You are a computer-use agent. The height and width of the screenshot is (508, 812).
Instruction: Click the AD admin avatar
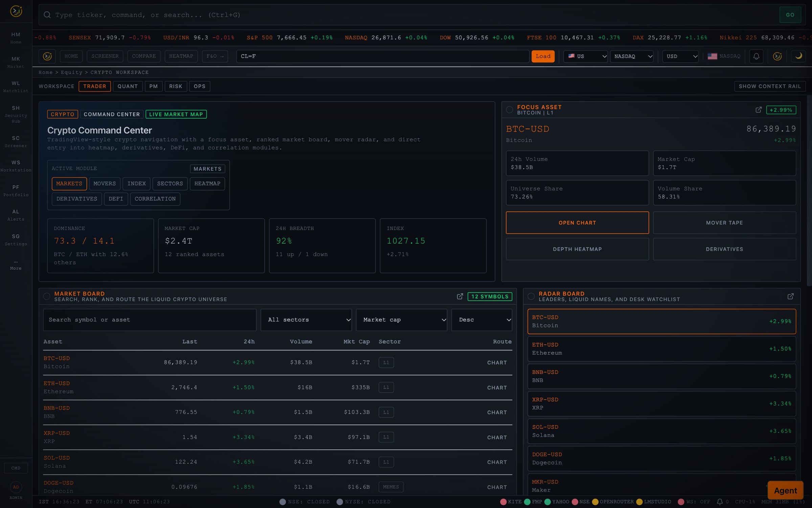16,487
